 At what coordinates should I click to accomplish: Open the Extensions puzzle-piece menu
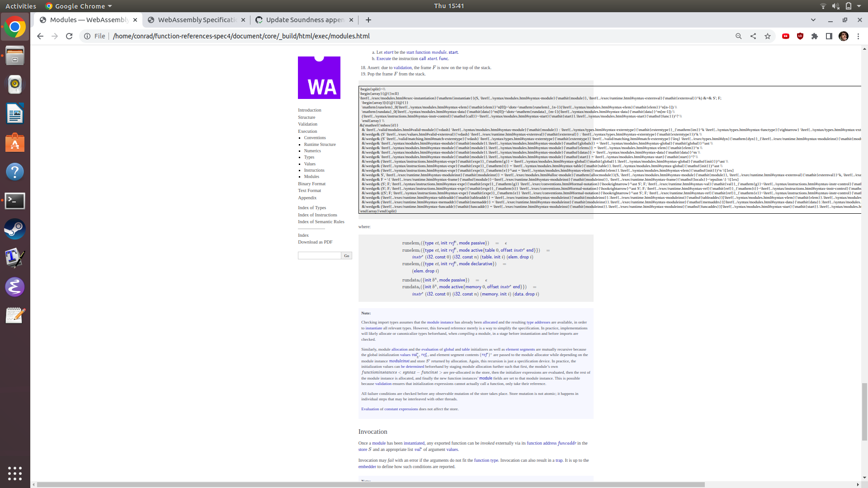(815, 36)
